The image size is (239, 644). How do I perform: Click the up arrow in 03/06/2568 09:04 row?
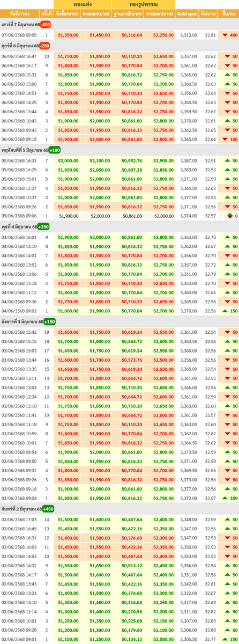225,498
